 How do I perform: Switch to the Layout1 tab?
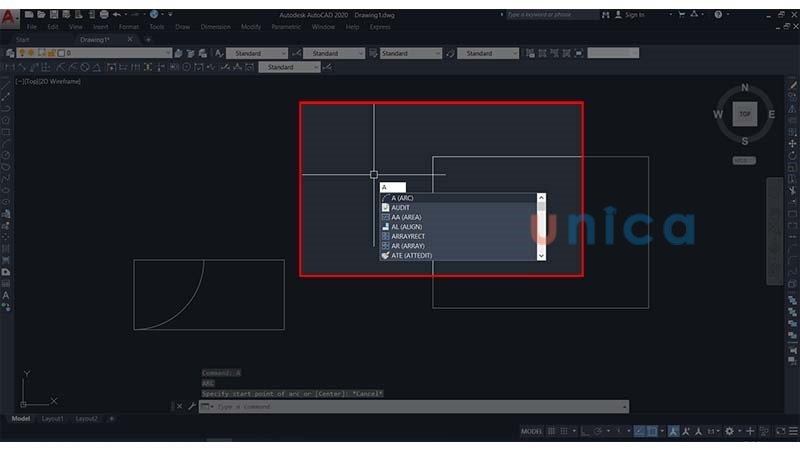pos(53,419)
